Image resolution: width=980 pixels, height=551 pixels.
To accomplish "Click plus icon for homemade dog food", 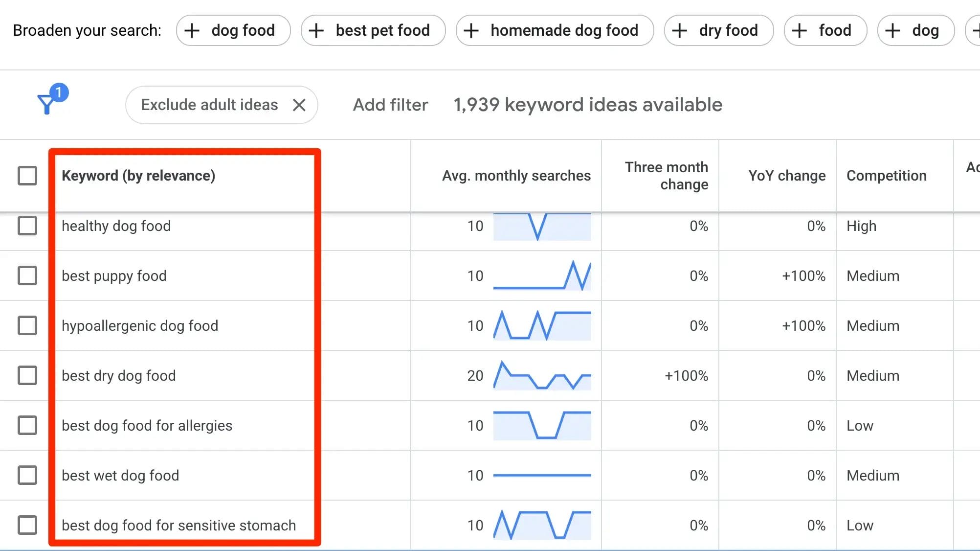I will pyautogui.click(x=471, y=30).
